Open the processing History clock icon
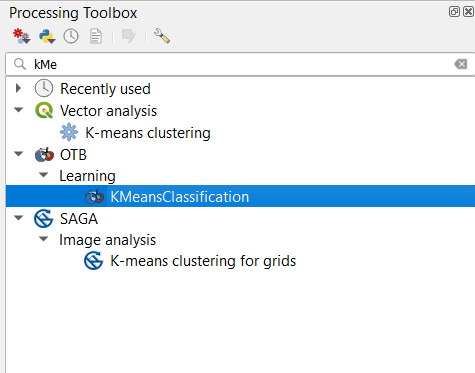 [x=71, y=36]
